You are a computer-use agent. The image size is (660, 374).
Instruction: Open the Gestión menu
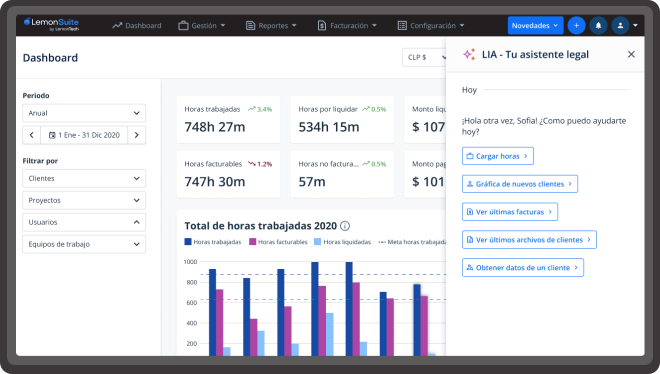(x=202, y=26)
